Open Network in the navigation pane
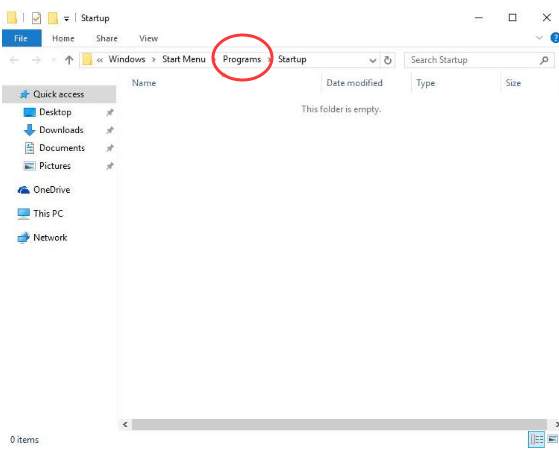 [50, 237]
